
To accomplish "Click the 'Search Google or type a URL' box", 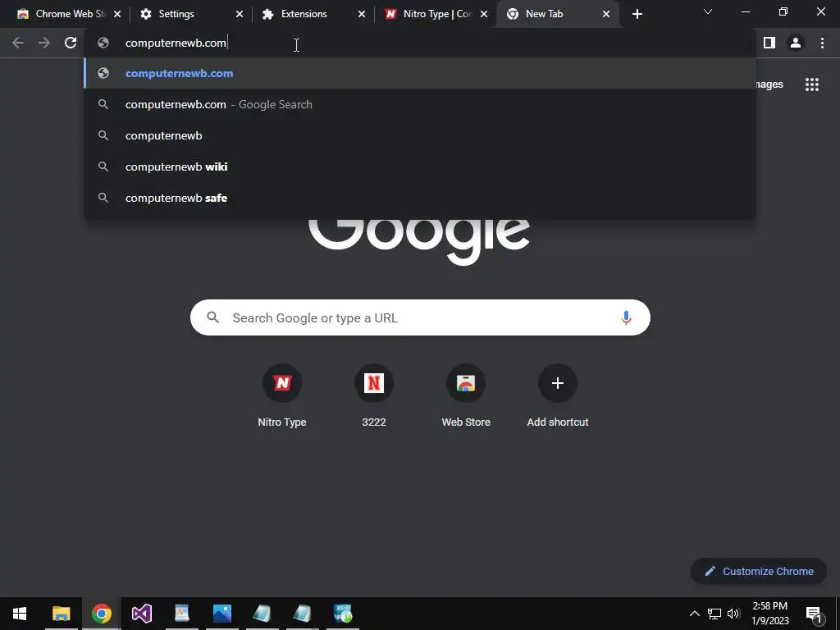I will pyautogui.click(x=420, y=317).
